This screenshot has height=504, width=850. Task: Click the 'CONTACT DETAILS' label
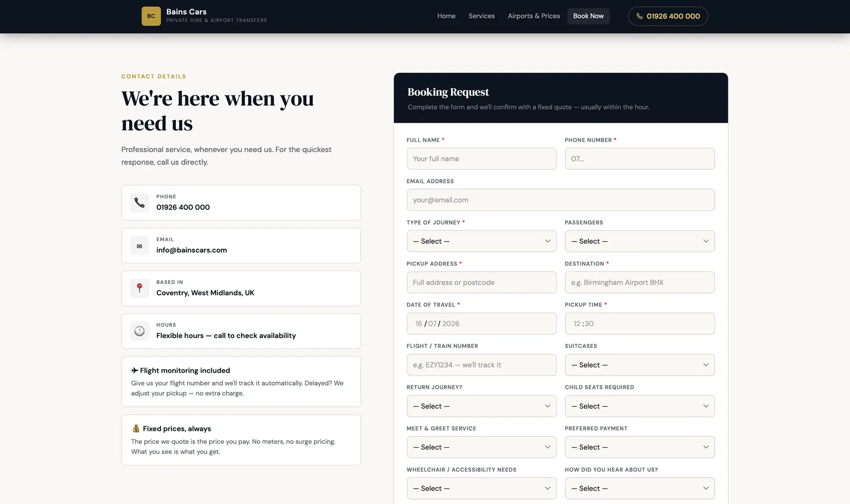click(154, 76)
